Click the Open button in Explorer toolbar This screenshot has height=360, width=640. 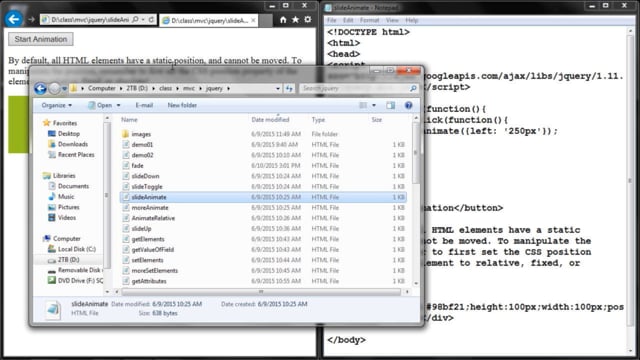coord(100,105)
